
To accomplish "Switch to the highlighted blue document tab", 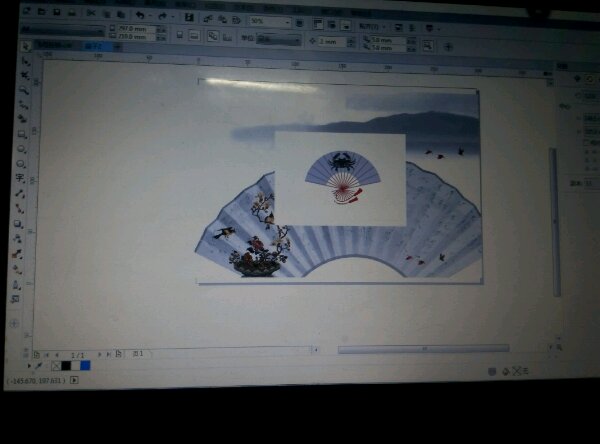I will (98, 46).
